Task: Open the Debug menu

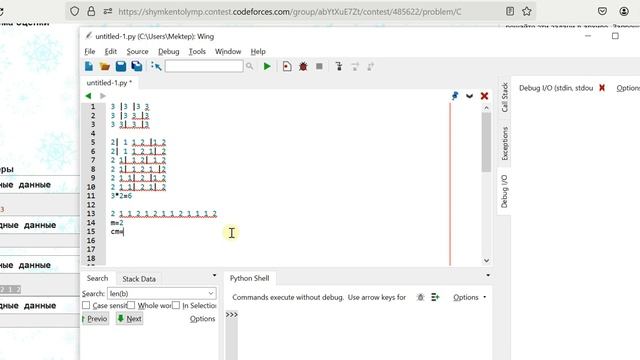Action: [x=169, y=51]
